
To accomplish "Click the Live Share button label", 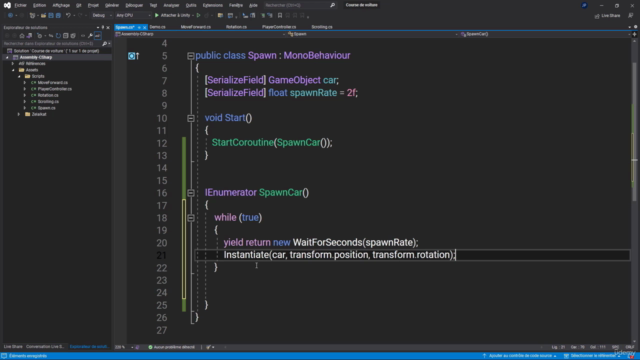I will point(611,16).
